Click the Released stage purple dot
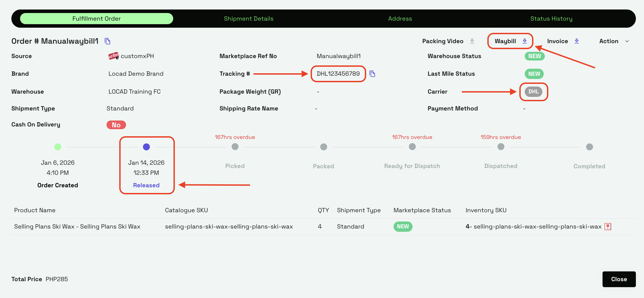Screen dimensions: 644x298 pos(146,147)
